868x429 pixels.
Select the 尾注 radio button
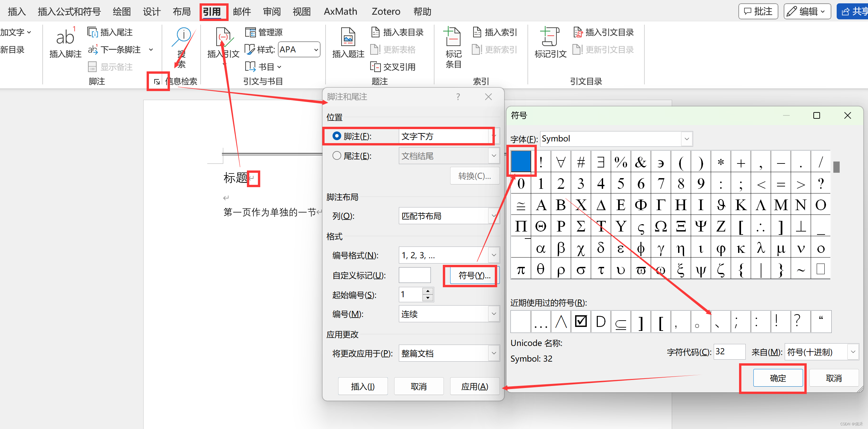point(337,155)
